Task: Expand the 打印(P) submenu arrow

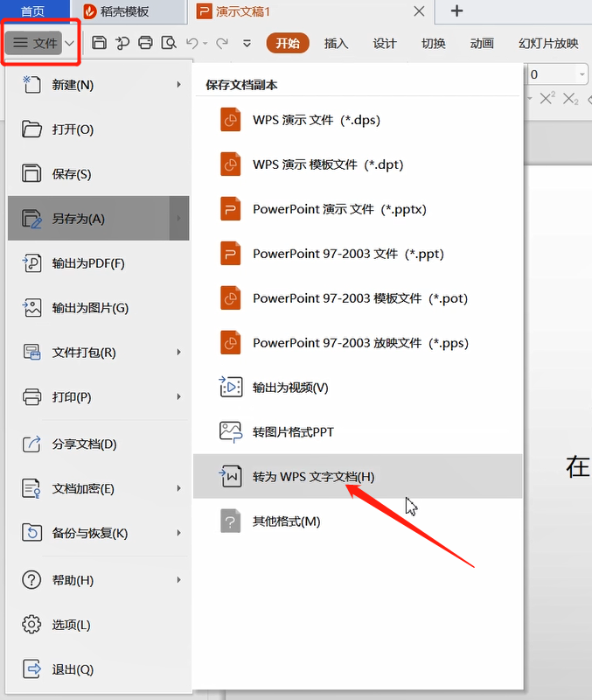Action: coord(179,397)
